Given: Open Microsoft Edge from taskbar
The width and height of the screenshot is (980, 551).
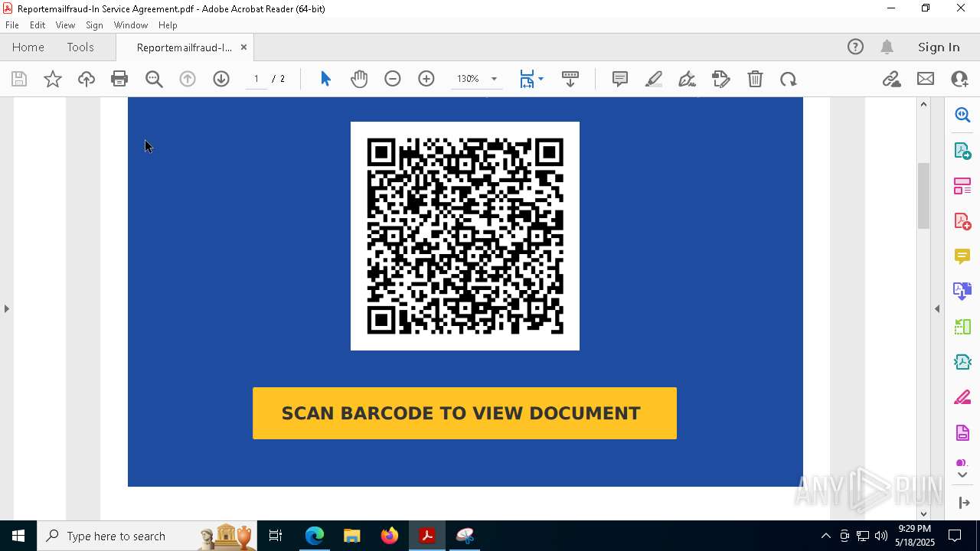Looking at the screenshot, I should [315, 536].
